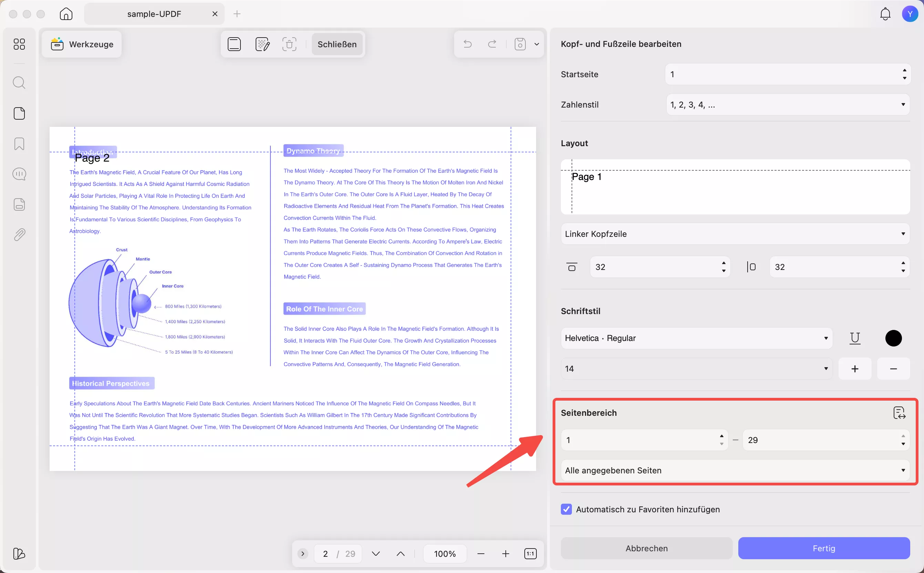The width and height of the screenshot is (924, 573).
Task: Expand the Linker Kopfzeile dropdown
Action: tap(735, 234)
